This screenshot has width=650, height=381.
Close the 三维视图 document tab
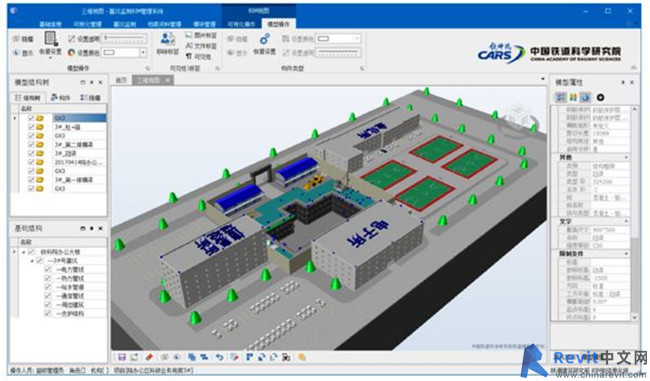tap(167, 80)
